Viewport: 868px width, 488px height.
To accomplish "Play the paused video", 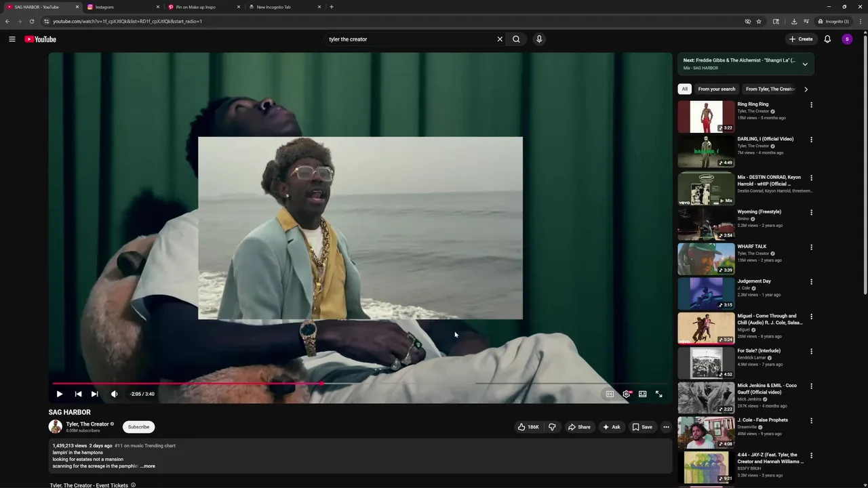I will [60, 394].
